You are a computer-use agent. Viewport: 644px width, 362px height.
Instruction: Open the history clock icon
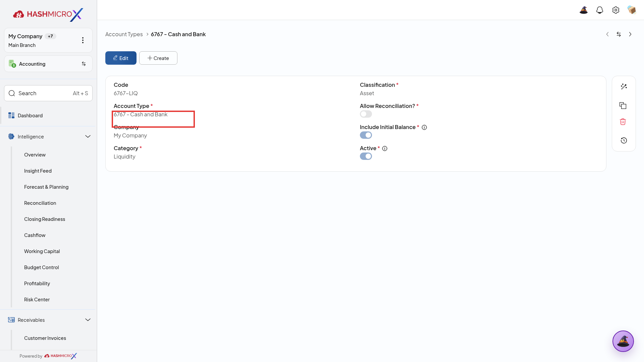(x=624, y=140)
